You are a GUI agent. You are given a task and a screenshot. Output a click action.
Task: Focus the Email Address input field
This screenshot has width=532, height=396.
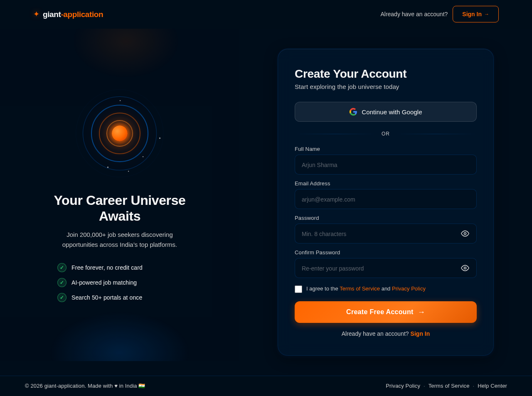[385, 198]
